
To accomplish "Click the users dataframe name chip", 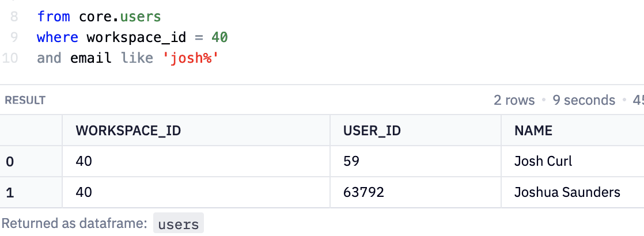I will pyautogui.click(x=179, y=224).
